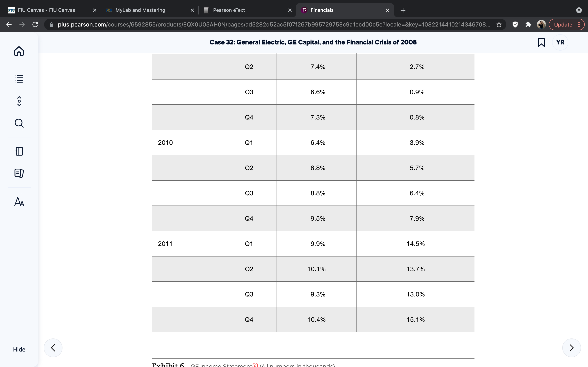Click the Update button in Chrome

tap(563, 24)
